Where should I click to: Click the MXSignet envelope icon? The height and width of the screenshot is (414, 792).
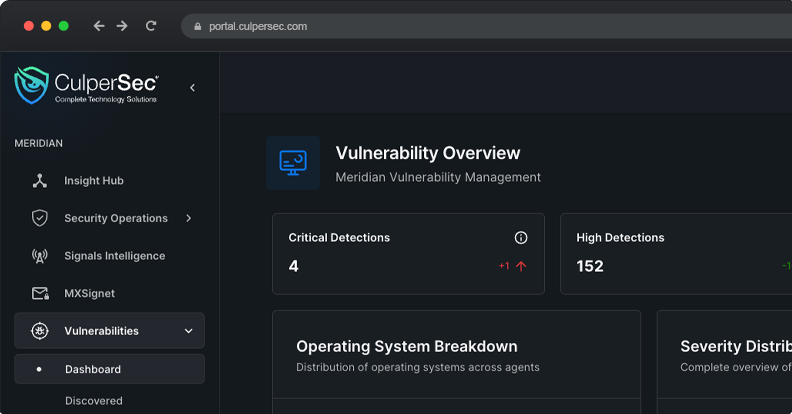pyautogui.click(x=40, y=294)
